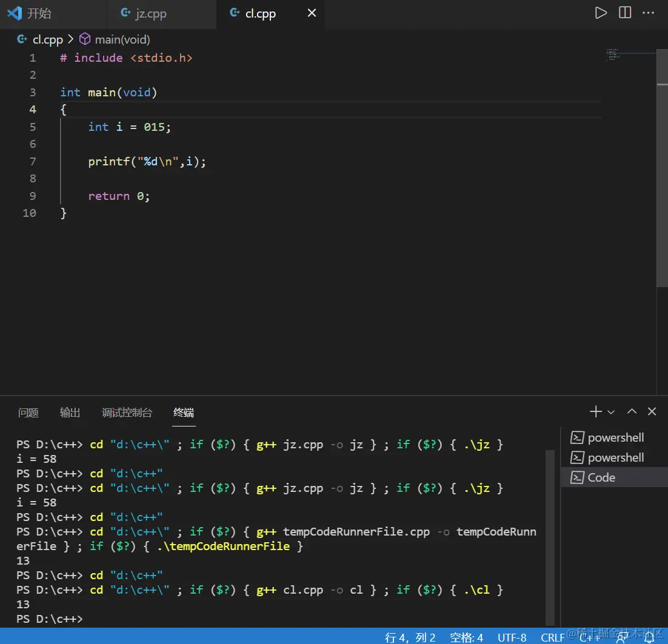The height and width of the screenshot is (644, 668).
Task: Close the terminal panel
Action: tap(652, 411)
